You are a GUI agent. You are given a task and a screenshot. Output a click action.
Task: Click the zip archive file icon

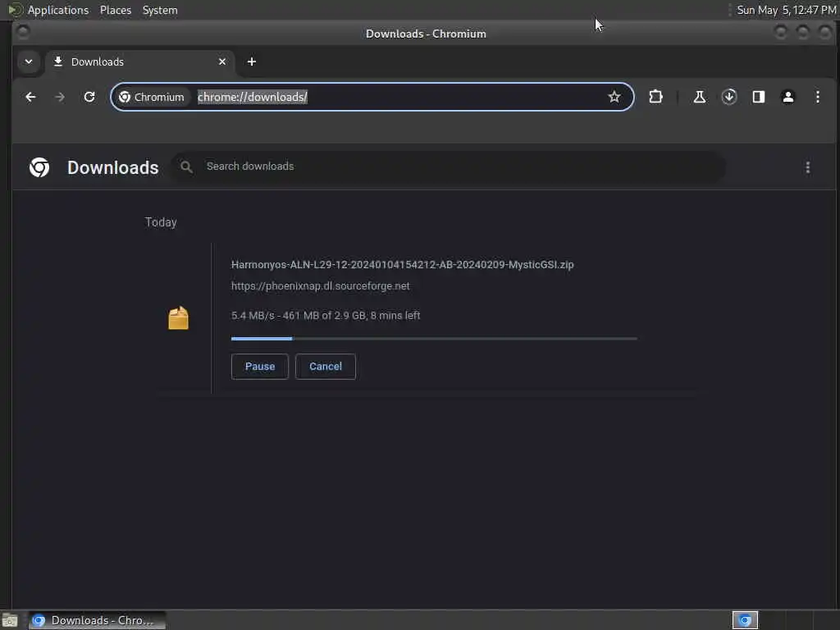click(x=178, y=317)
